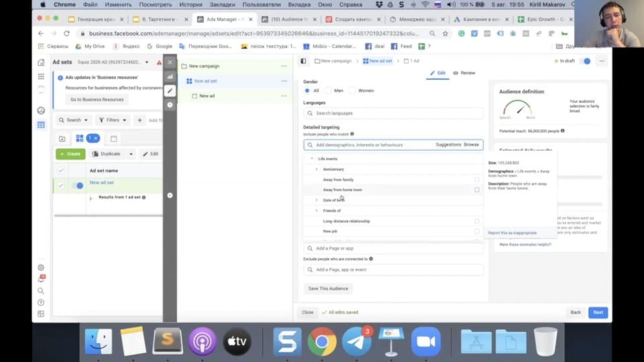This screenshot has width=644, height=362.
Task: Open the Filters dropdown
Action: point(112,120)
